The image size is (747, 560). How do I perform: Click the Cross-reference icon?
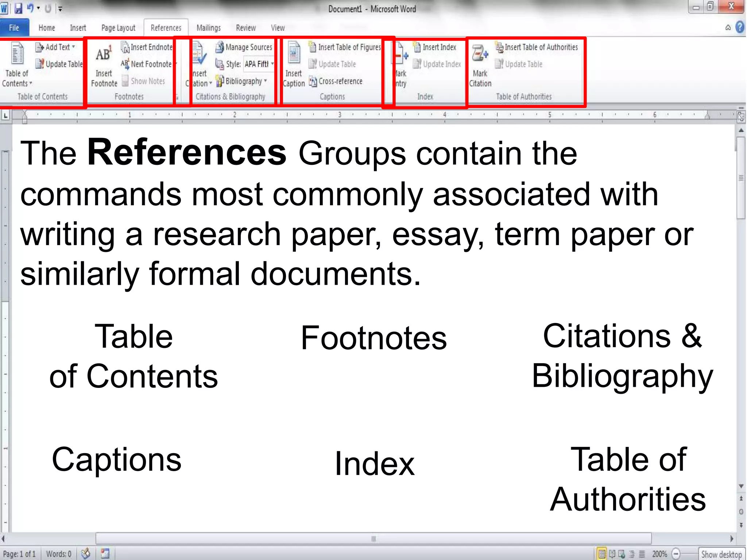(313, 81)
